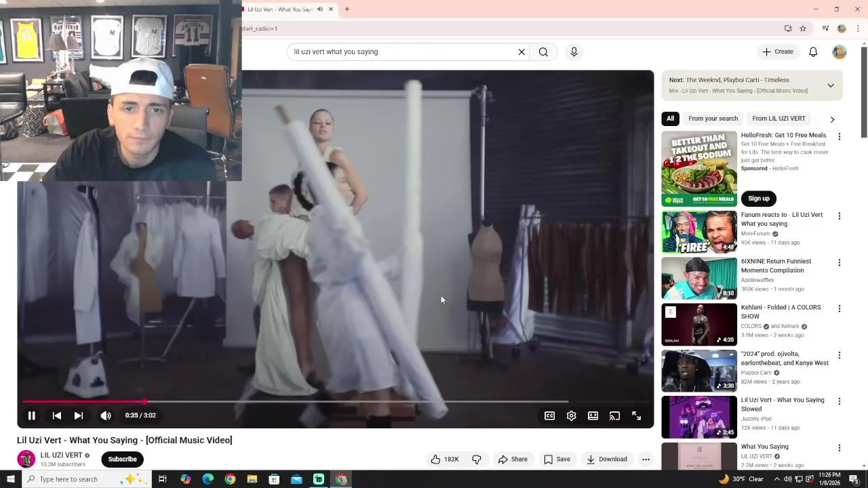
Task: Open the LIL UZI VERT channel avatar
Action: click(26, 459)
